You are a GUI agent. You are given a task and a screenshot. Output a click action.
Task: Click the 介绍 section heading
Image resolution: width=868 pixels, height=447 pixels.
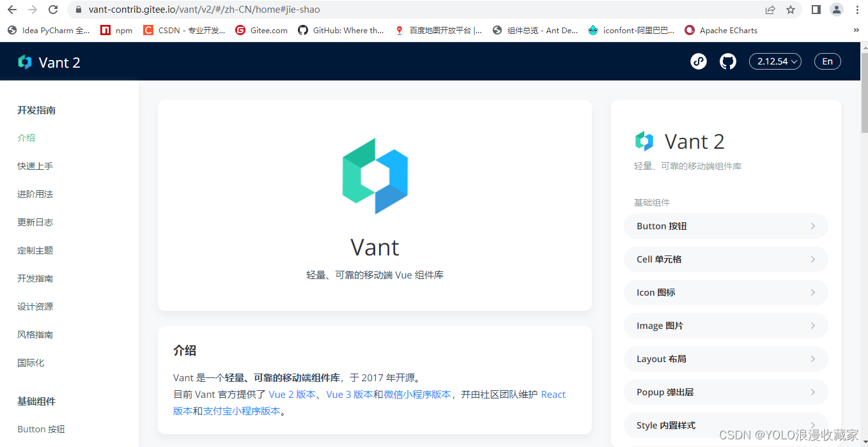[x=185, y=351]
